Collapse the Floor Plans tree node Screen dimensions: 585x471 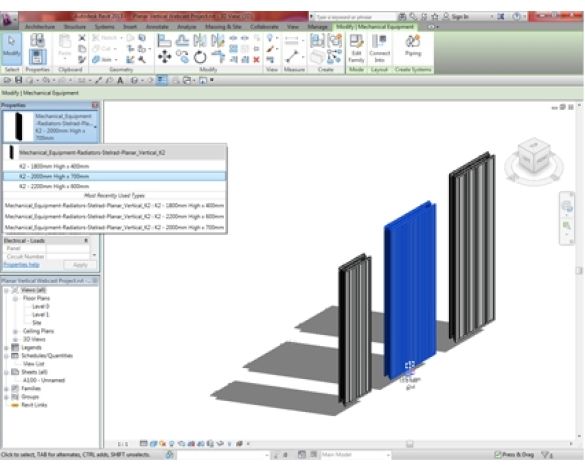tap(15, 299)
